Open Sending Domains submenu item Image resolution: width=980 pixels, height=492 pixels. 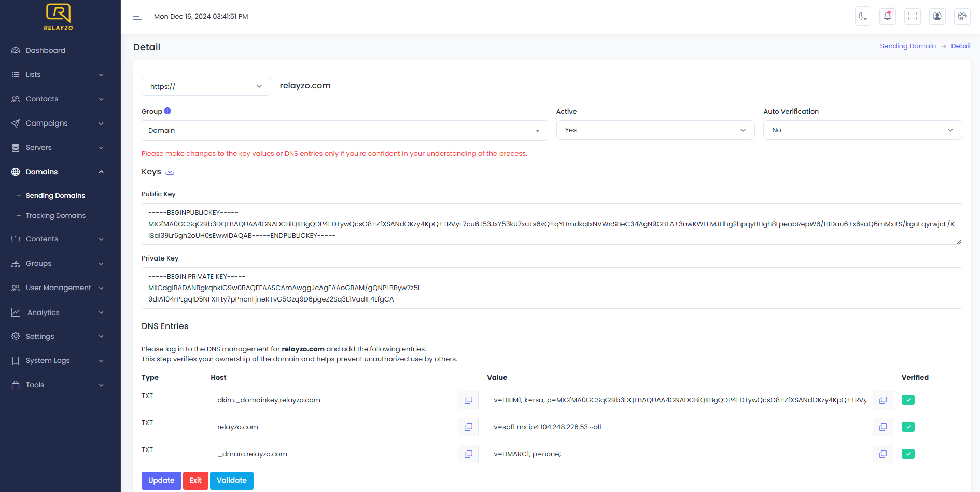click(55, 196)
